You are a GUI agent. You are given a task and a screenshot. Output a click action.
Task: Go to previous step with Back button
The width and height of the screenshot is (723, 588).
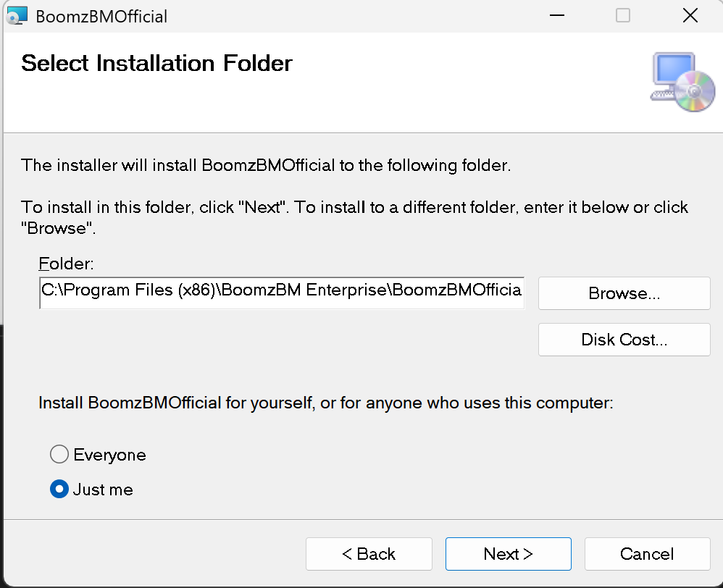tap(369, 554)
